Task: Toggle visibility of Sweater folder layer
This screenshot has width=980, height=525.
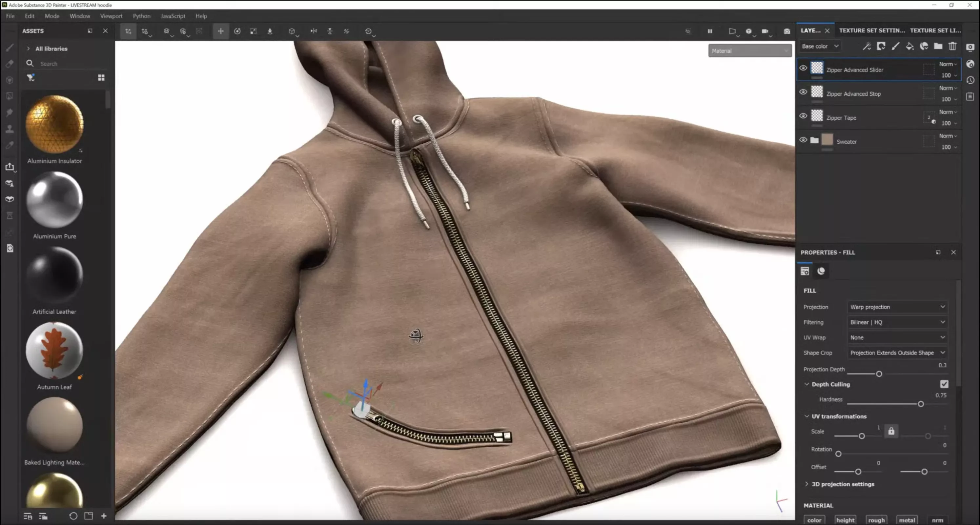Action: 803,140
